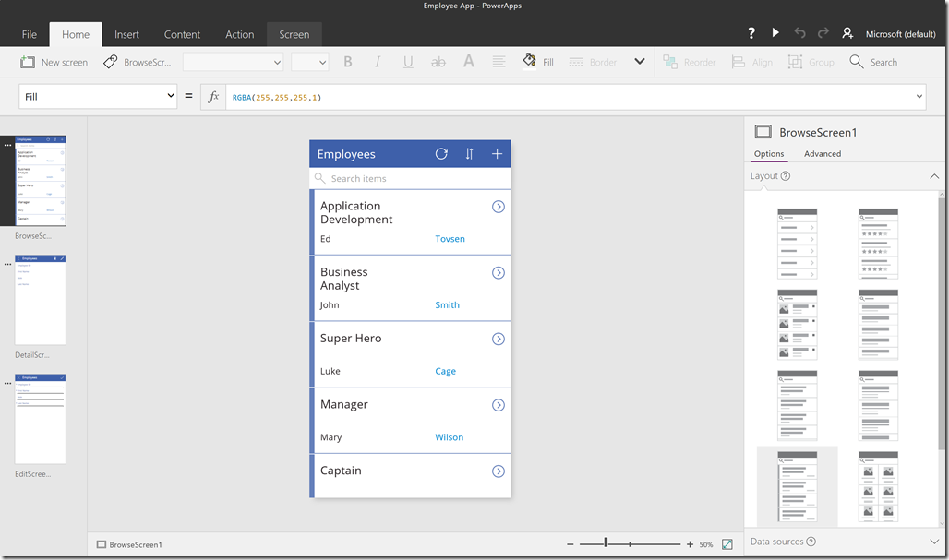Select the DetailScreen thumbnail

click(41, 299)
